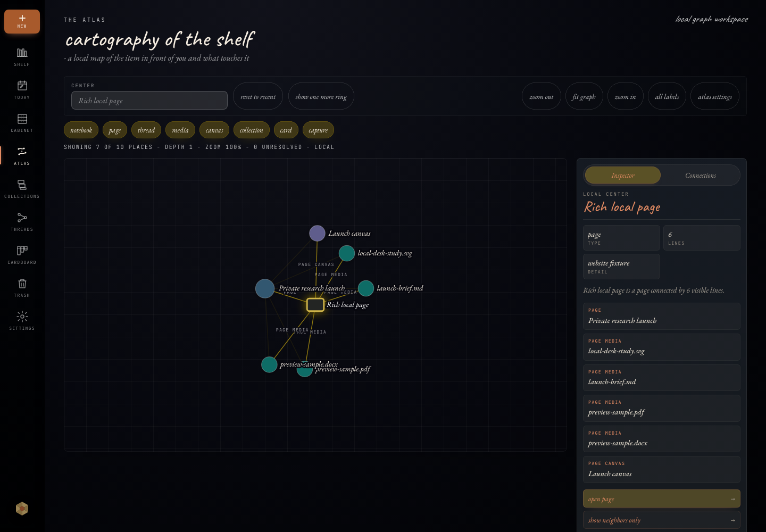Select the preview-sample.docx graph node

[269, 364]
